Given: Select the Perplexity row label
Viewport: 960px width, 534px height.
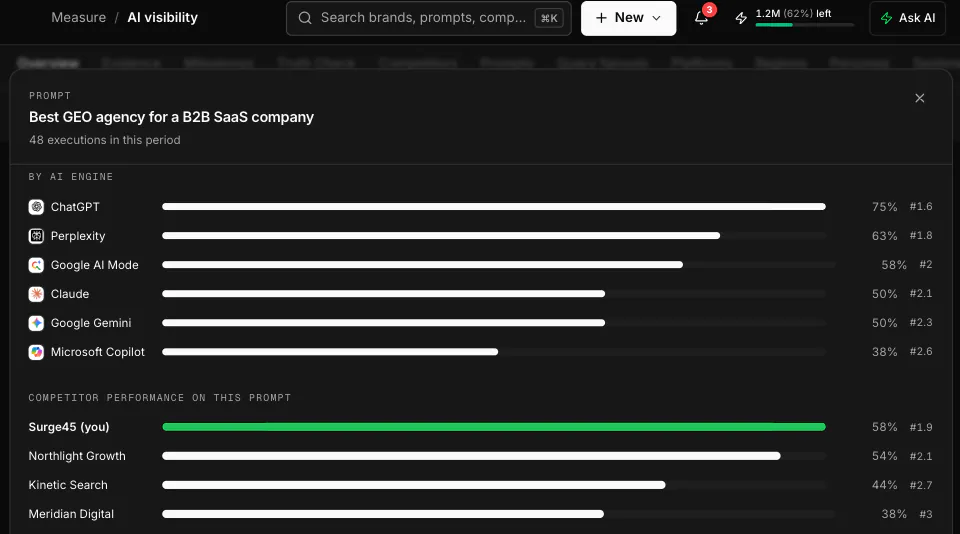Looking at the screenshot, I should click(x=78, y=236).
